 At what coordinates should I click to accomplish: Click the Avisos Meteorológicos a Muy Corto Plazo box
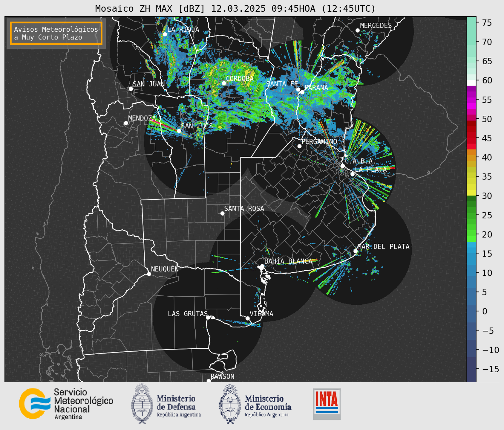[x=56, y=33]
